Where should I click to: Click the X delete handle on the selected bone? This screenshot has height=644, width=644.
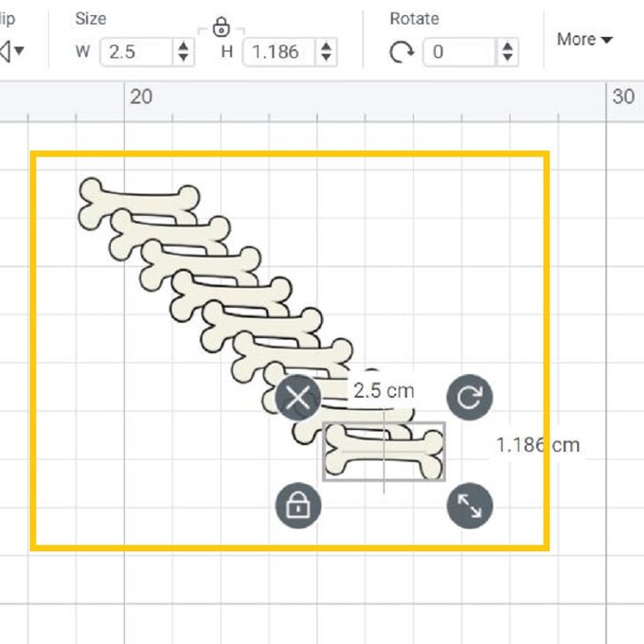click(x=298, y=398)
